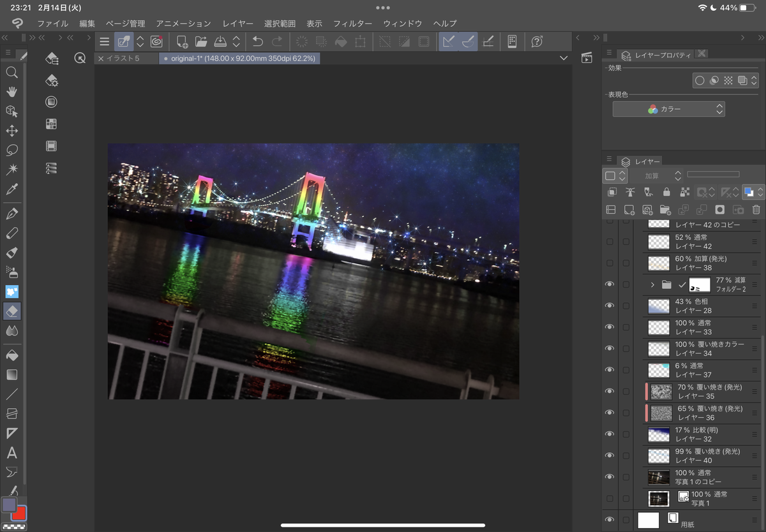The image size is (766, 532).
Task: Select the Text tool
Action: point(11,453)
